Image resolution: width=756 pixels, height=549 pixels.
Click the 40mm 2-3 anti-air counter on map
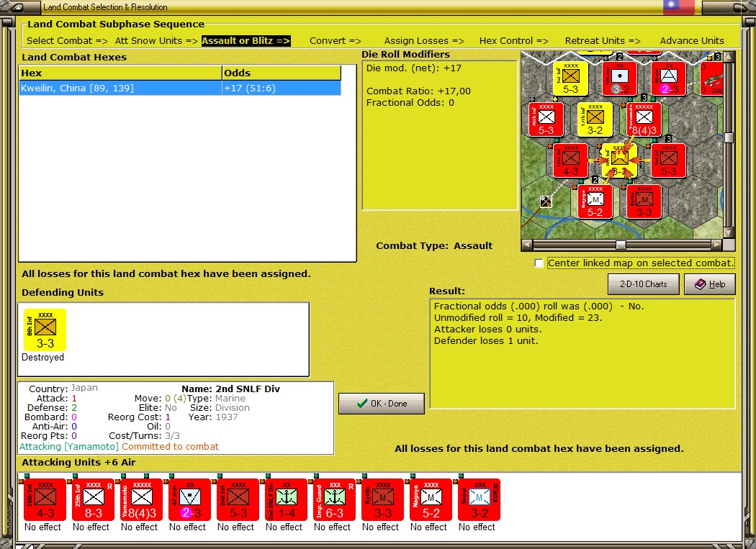(668, 78)
